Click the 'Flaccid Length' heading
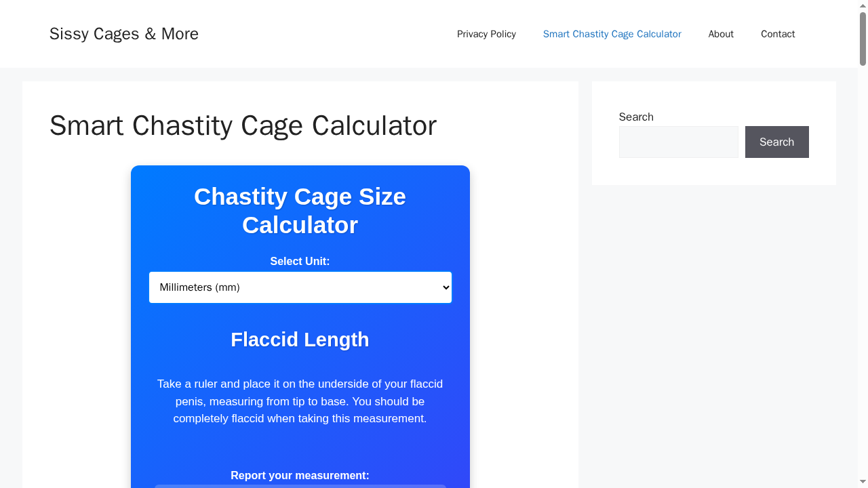 tap(300, 340)
